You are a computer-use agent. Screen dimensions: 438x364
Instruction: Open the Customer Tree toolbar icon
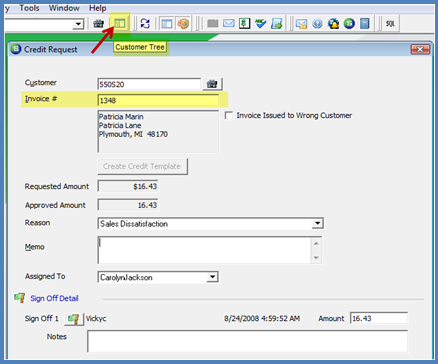pos(120,24)
